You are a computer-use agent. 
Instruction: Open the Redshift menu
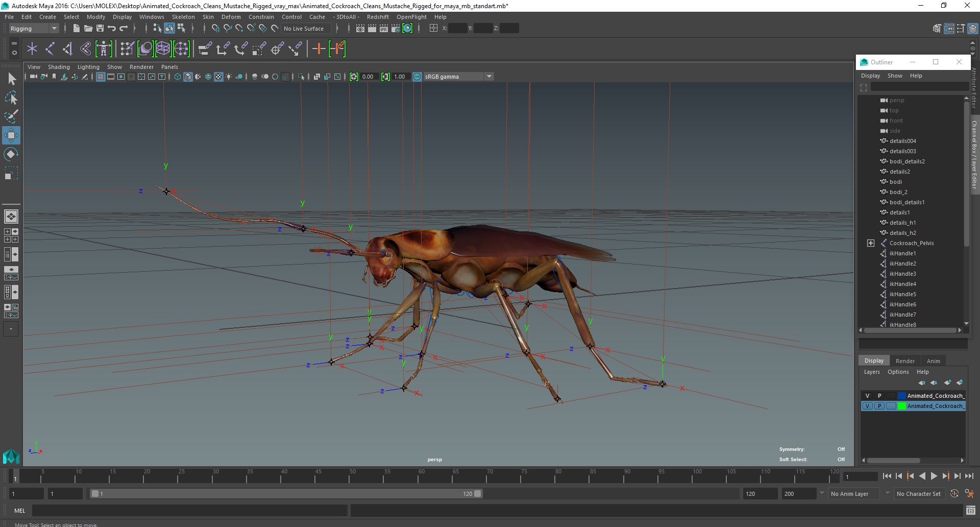pos(378,17)
